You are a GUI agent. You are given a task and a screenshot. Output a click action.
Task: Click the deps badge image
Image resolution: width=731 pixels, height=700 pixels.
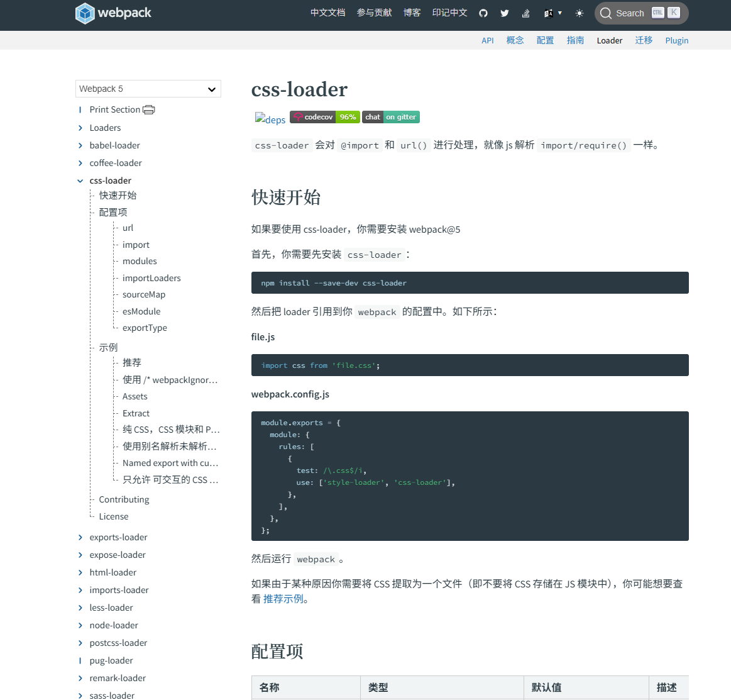click(270, 119)
